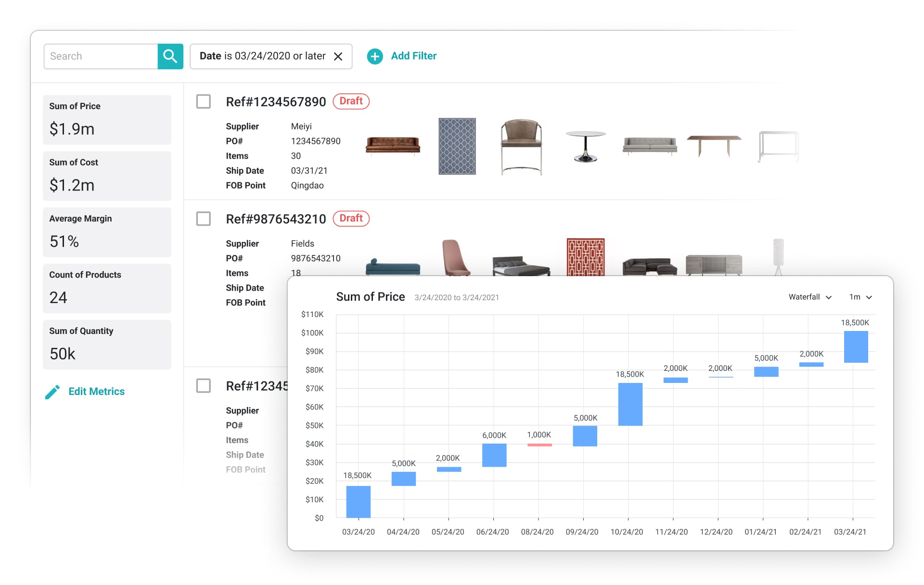This screenshot has width=924, height=585.
Task: Expand the 1m interval dropdown
Action: click(860, 297)
